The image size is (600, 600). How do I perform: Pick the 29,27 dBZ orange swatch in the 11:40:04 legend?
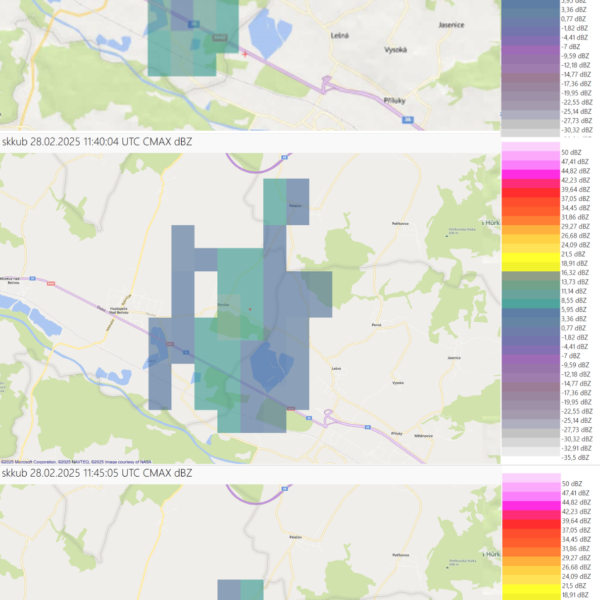(531, 221)
